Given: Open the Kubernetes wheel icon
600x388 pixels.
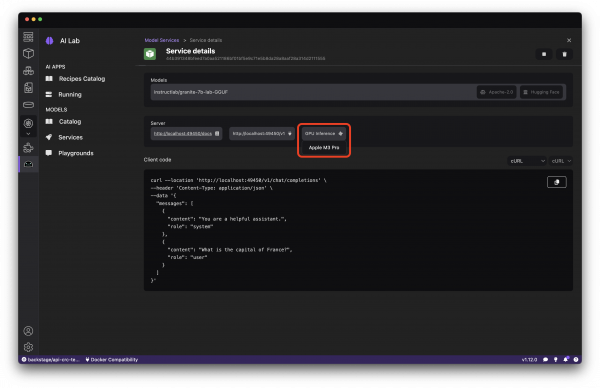Looking at the screenshot, I should 28,123.
